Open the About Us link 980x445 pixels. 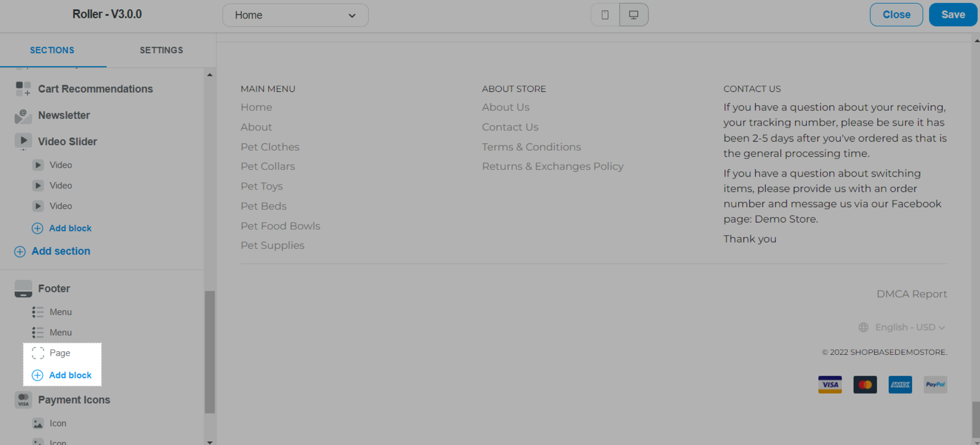point(505,107)
